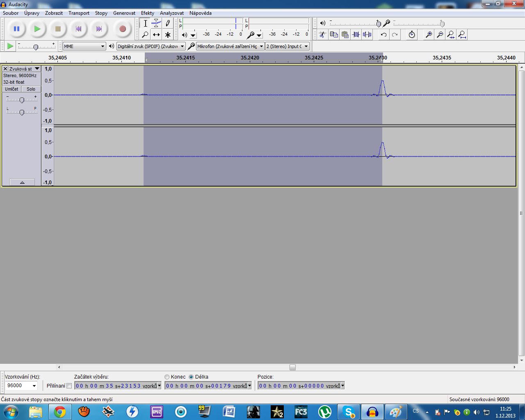Image resolution: width=525 pixels, height=420 pixels.
Task: Click the Zoom In magnifier
Action: 429,35
